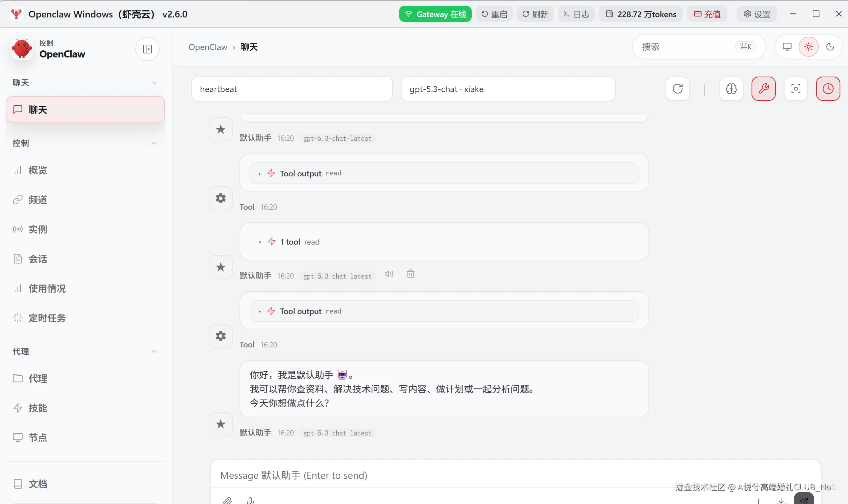
Task: Toggle the red clock scheduled icon
Action: click(828, 89)
